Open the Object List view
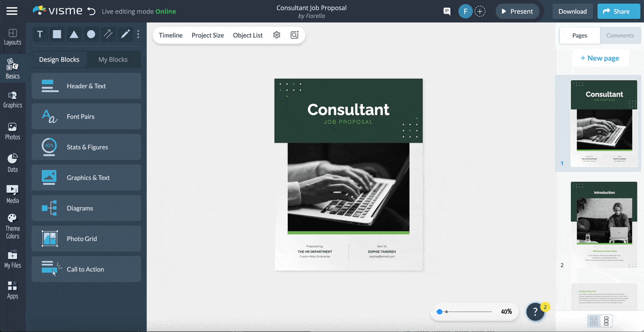The height and width of the screenshot is (332, 644). (x=247, y=35)
